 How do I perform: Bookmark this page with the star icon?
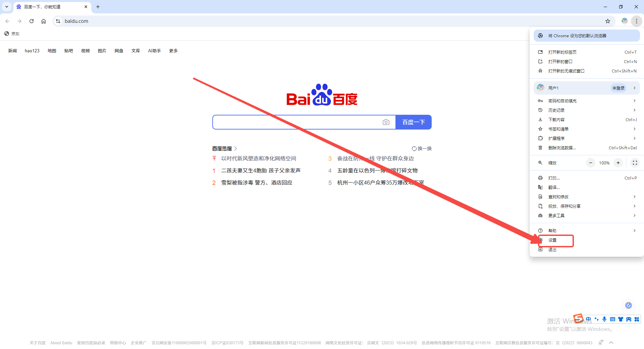click(608, 21)
